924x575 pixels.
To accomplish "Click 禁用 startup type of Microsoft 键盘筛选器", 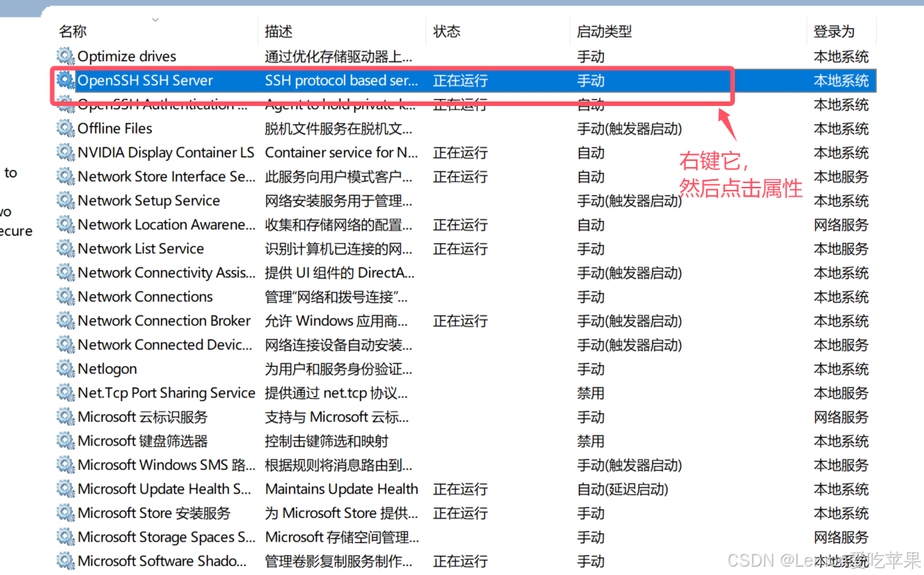I will [591, 441].
